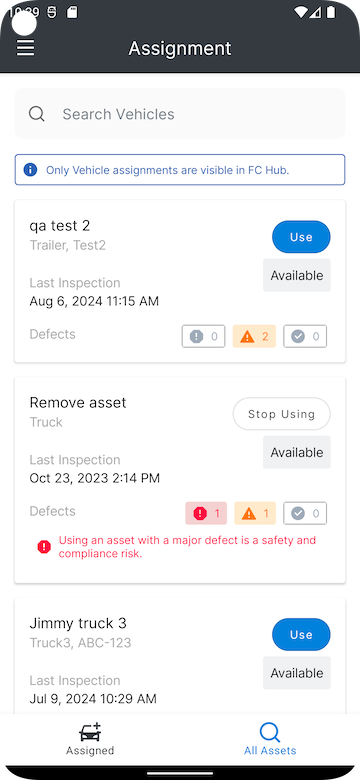Open the hamburger navigation menu
This screenshot has height=780, width=360.
tap(25, 48)
